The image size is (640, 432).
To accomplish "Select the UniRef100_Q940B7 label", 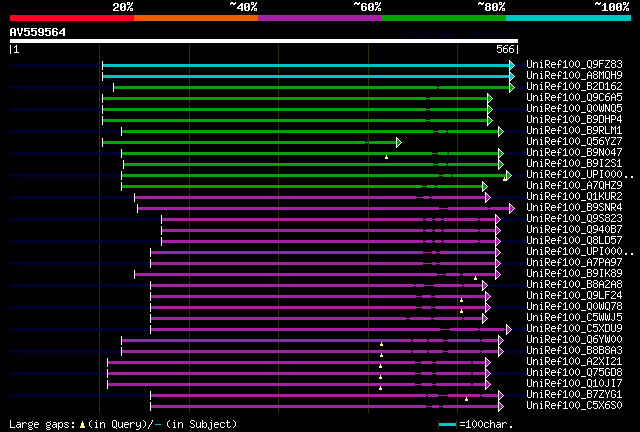I will click(x=574, y=230).
